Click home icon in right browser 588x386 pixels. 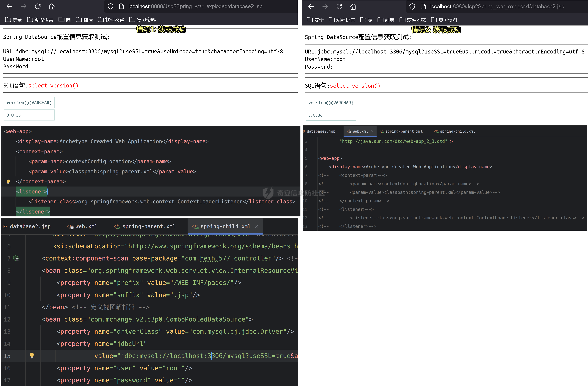click(x=353, y=7)
